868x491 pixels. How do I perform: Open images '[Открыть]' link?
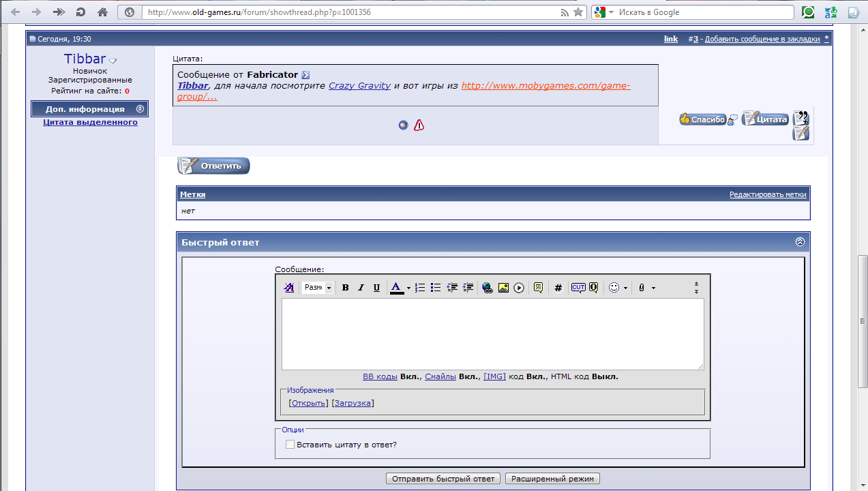308,403
